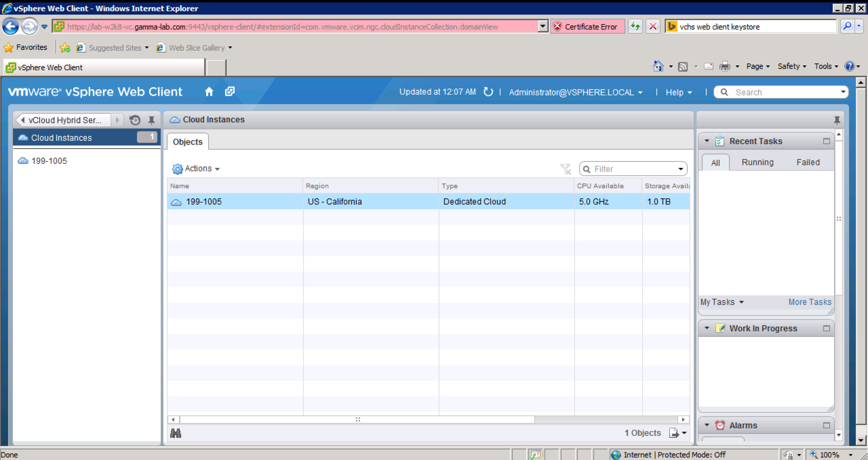The image size is (868, 460).
Task: Pin the right tasks sidebar
Action: coord(837,120)
